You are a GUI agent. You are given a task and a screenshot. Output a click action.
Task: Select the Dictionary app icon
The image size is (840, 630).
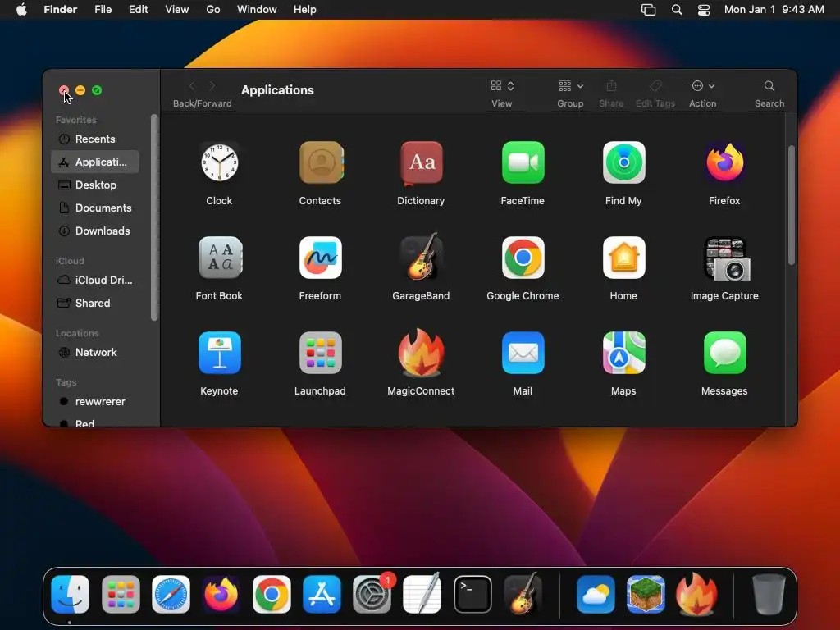point(421,163)
